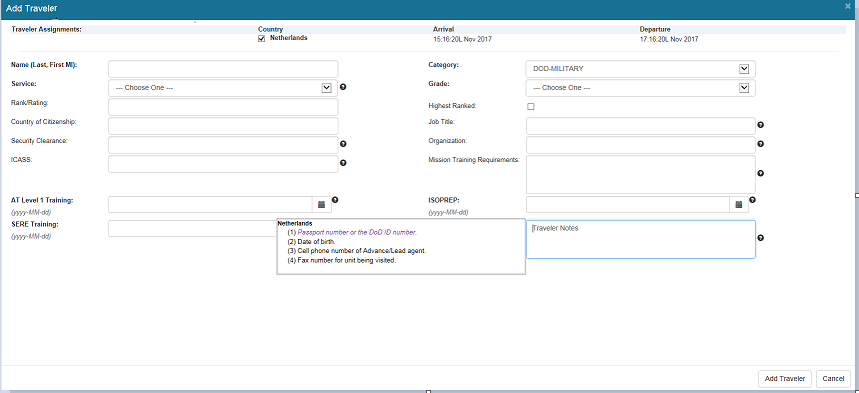Click the Passport number or DoD ID link
This screenshot has width=859, height=393.
[357, 232]
